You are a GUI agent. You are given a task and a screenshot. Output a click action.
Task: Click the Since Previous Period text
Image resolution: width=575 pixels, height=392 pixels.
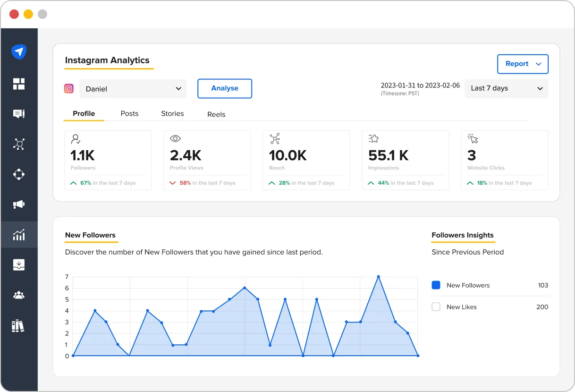click(468, 252)
